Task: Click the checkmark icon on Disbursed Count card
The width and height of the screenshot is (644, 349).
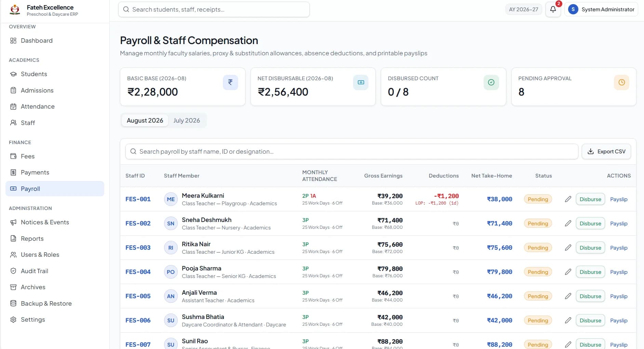Action: 491,82
